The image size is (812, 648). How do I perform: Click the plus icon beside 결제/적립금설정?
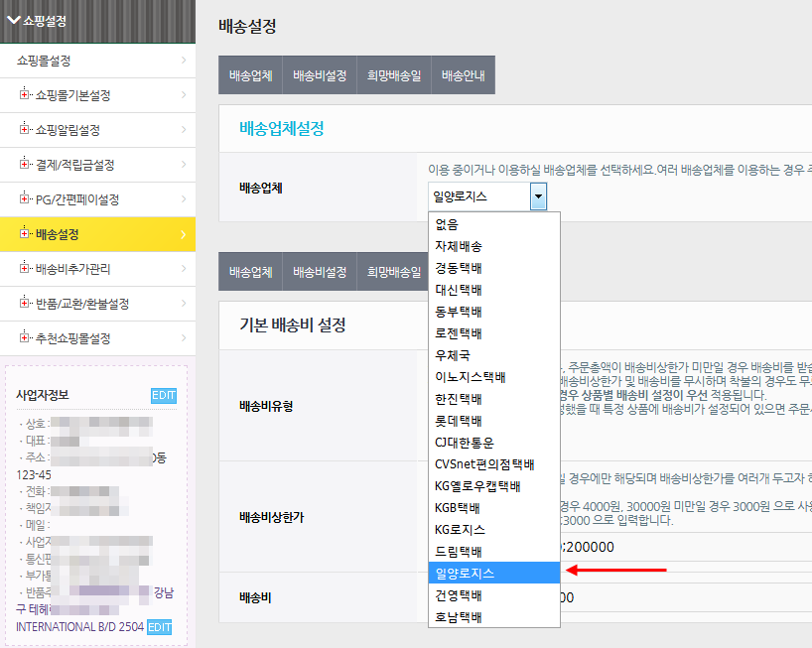coord(25,165)
